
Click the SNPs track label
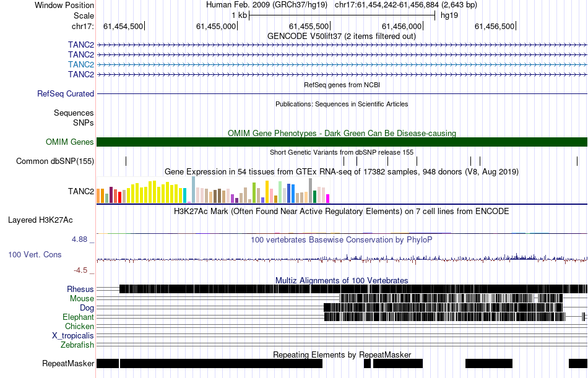pos(84,122)
